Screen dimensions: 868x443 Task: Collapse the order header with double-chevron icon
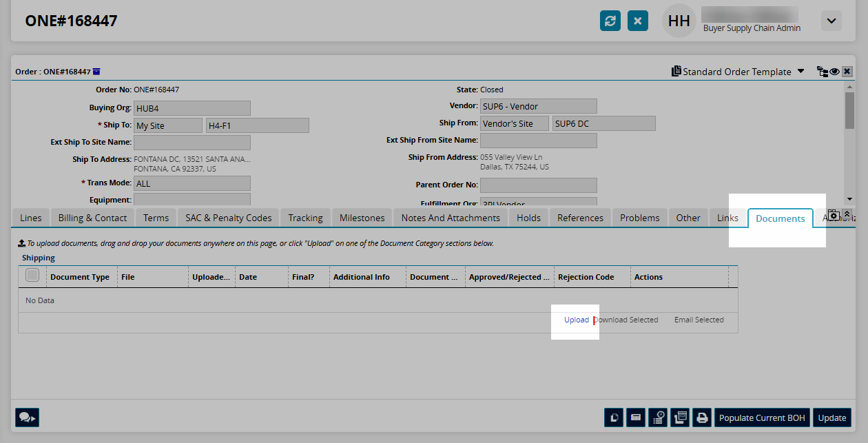(x=847, y=214)
